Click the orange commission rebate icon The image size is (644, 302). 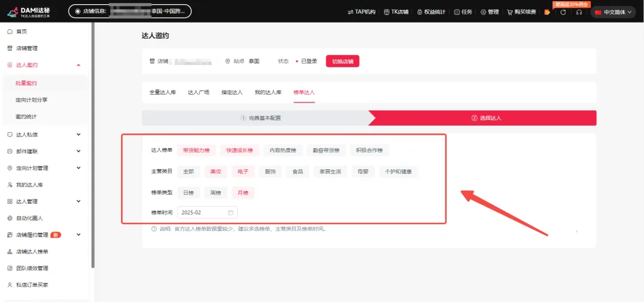pos(547,13)
